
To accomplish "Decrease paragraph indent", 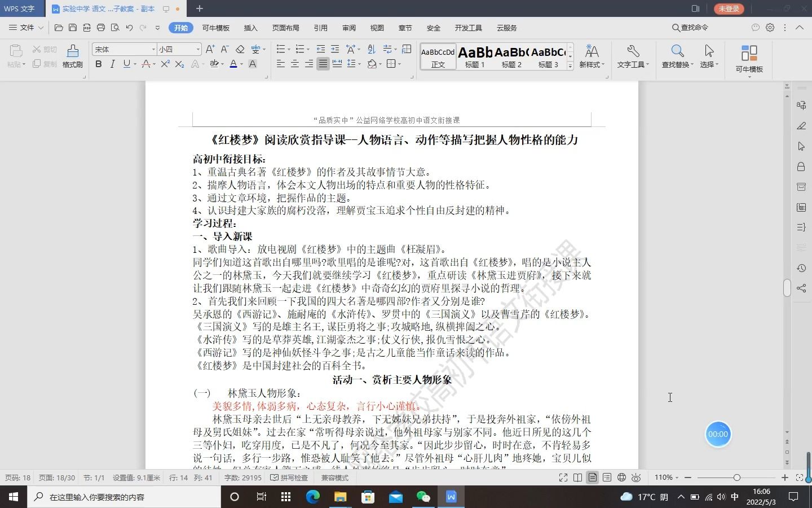I will [321, 49].
